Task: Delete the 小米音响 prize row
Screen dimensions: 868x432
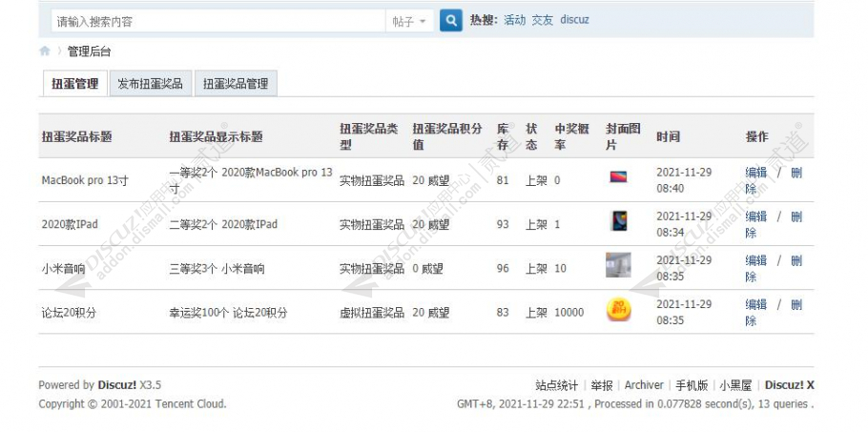Action: point(796,260)
